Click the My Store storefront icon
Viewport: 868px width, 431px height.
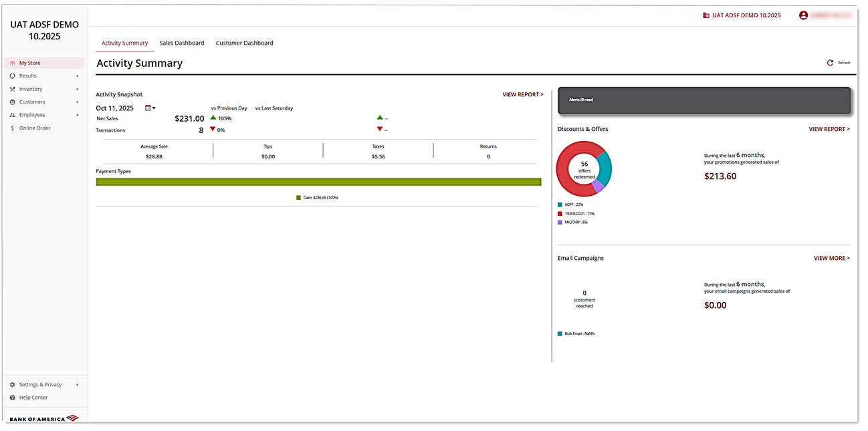[x=11, y=62]
